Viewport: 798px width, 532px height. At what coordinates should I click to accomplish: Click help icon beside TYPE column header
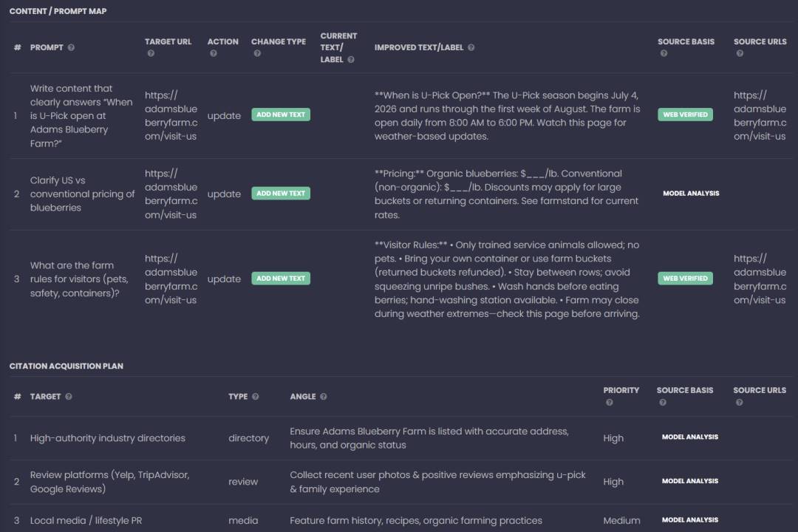pyautogui.click(x=256, y=397)
